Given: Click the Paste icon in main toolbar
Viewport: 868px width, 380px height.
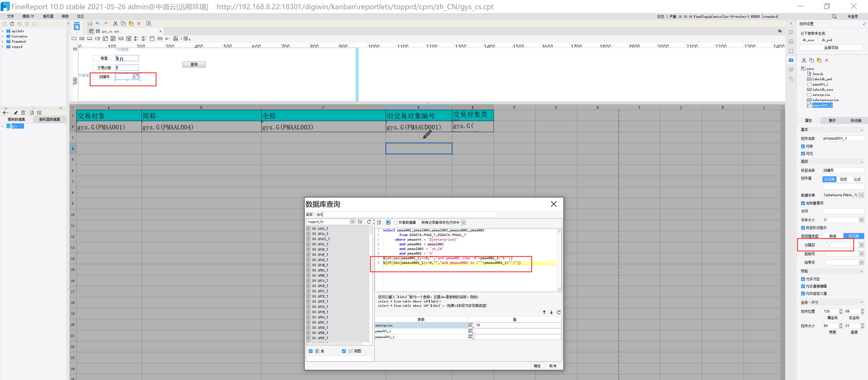Looking at the screenshot, I should [131, 23].
